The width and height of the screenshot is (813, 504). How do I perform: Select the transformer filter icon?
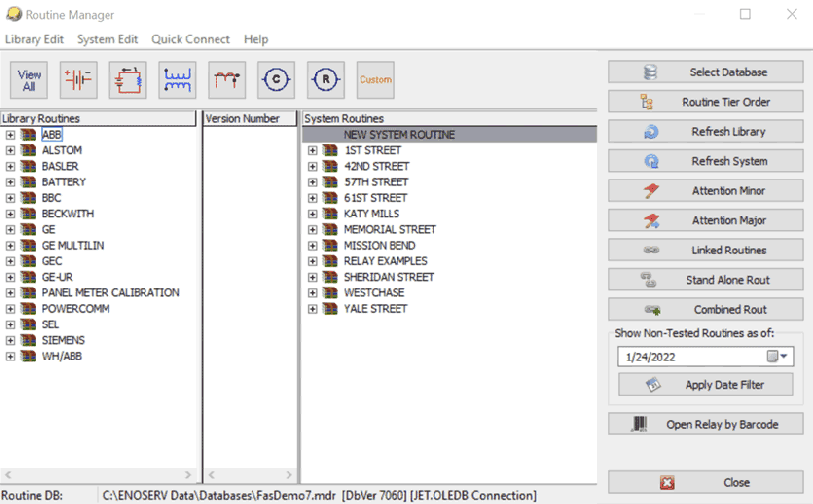point(178,80)
